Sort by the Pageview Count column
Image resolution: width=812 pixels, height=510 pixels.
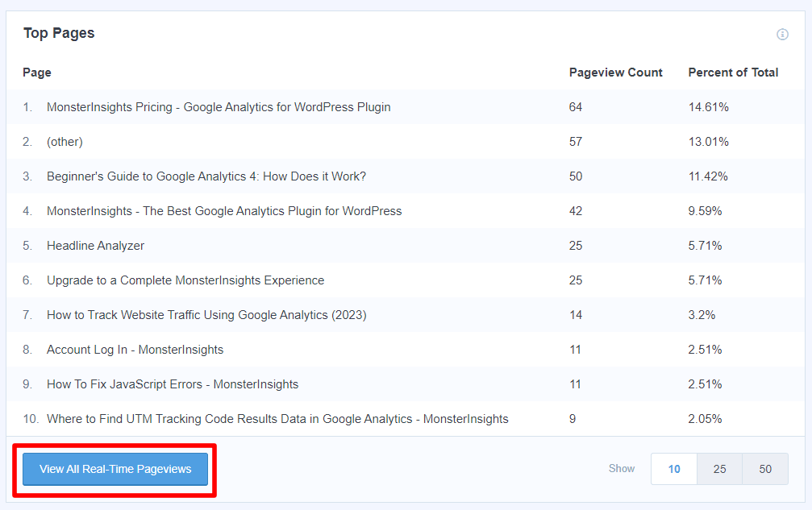615,72
